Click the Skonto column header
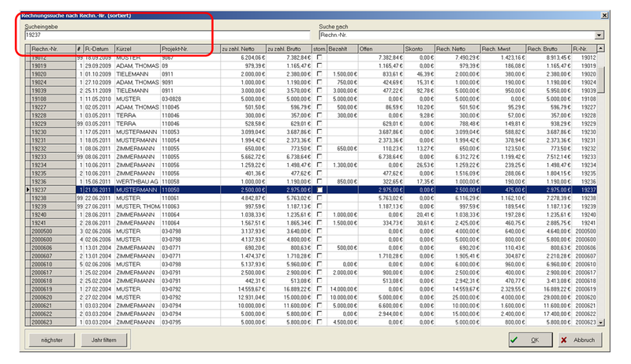Image resolution: width=631 pixels, height=364 pixels. (420, 49)
